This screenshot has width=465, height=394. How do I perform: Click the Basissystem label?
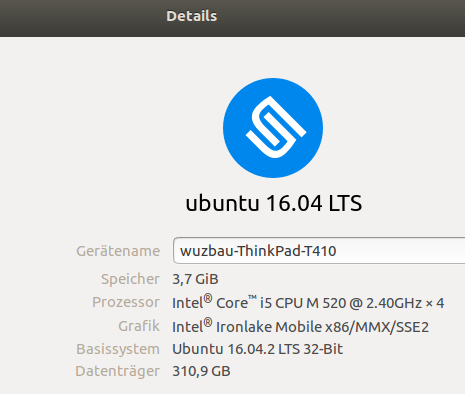tap(118, 349)
